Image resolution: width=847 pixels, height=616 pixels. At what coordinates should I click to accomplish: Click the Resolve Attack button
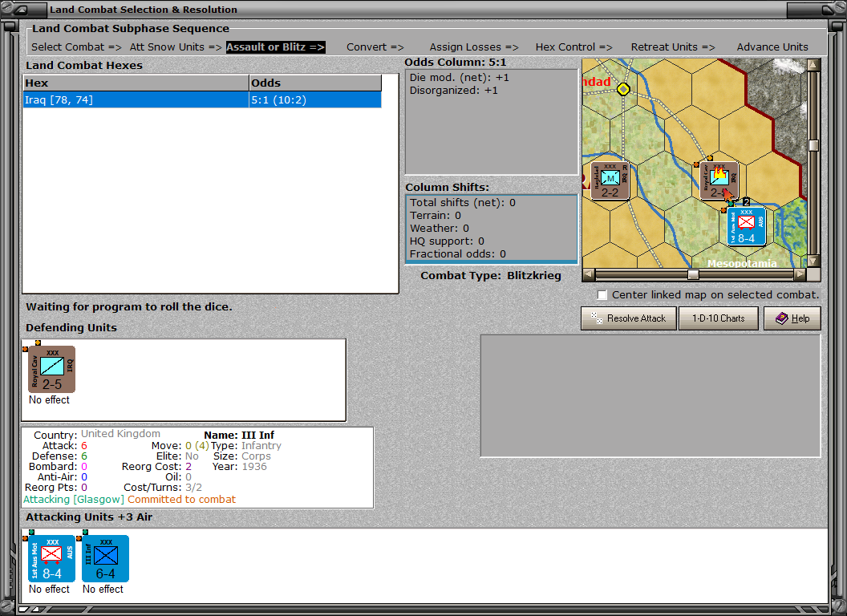pos(629,318)
